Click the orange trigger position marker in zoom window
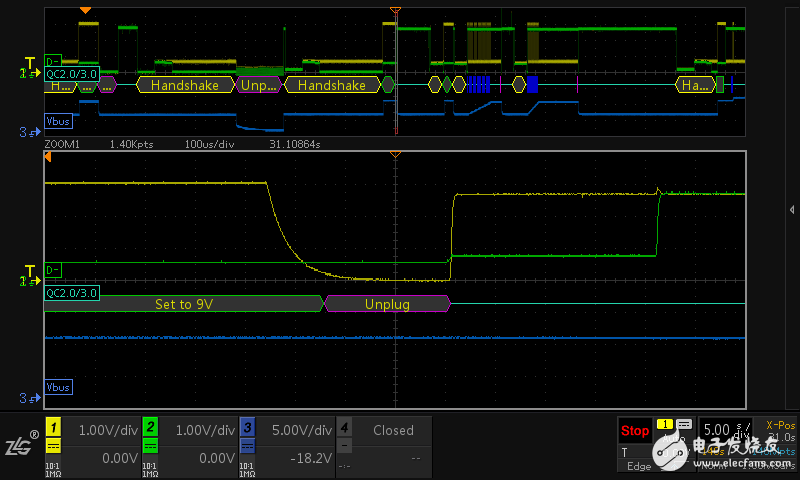 click(x=396, y=155)
